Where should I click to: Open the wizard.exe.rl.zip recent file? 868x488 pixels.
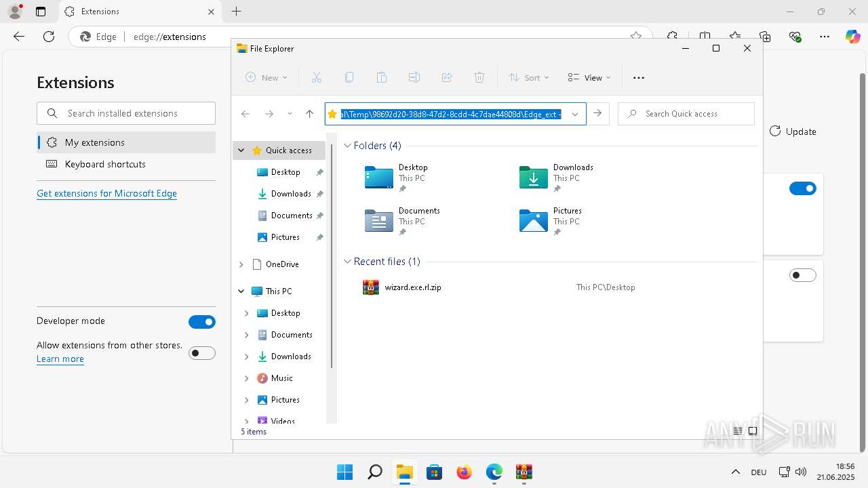click(412, 287)
